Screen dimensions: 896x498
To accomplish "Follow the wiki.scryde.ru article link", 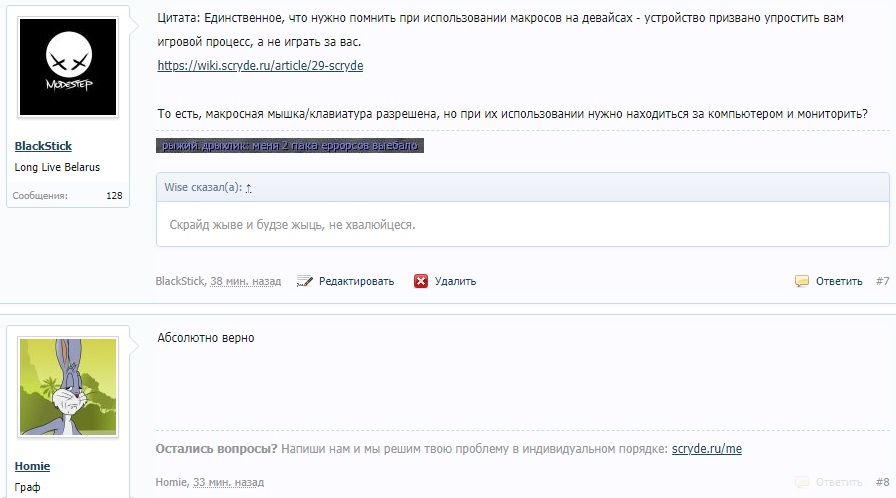I will pyautogui.click(x=260, y=66).
